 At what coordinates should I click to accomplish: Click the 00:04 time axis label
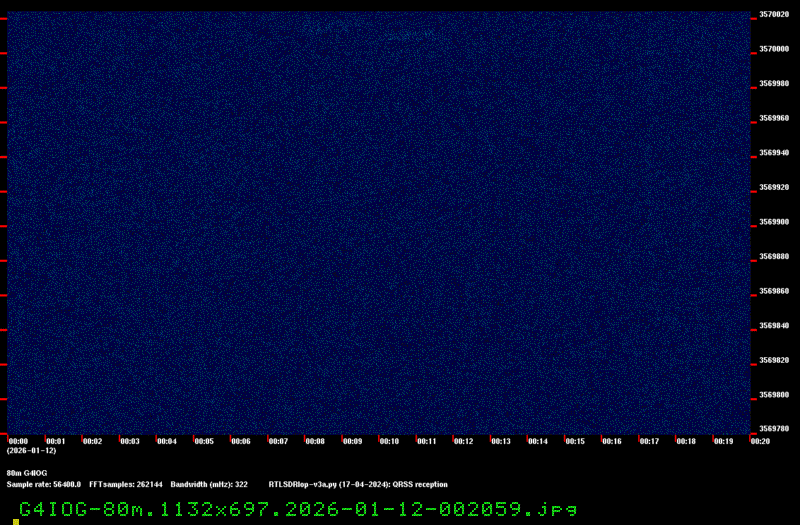[167, 441]
